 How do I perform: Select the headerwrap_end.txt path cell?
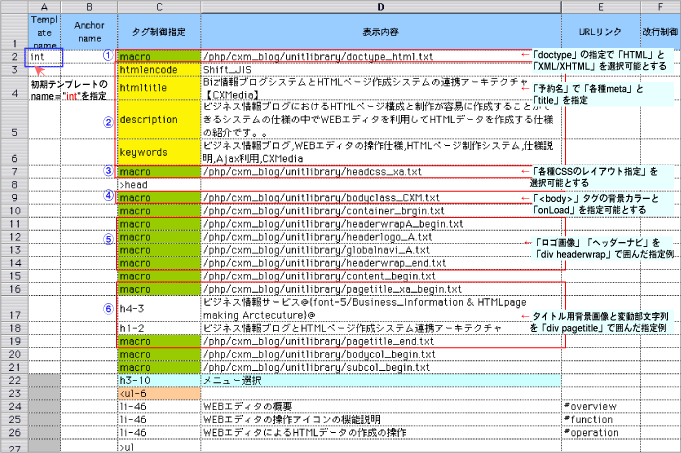[381, 263]
